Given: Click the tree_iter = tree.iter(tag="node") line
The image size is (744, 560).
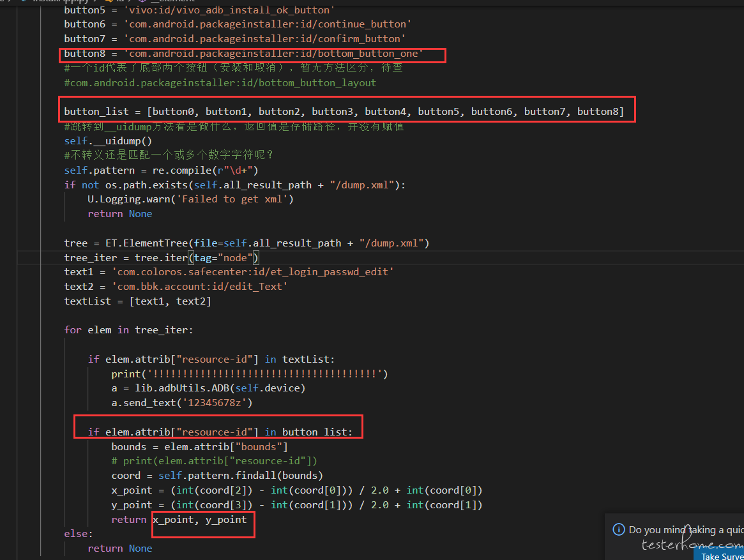Looking at the screenshot, I should (162, 258).
